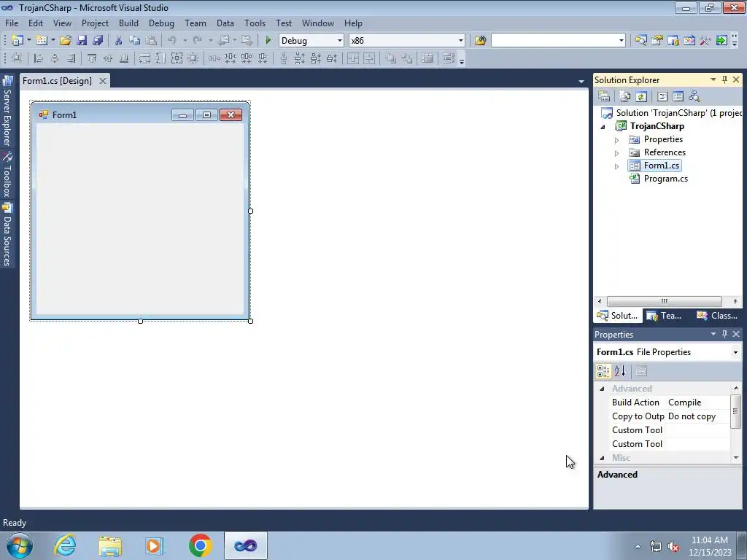Open Solution Explorer from the standard toolbar
The height and width of the screenshot is (560, 747).
(640, 41)
